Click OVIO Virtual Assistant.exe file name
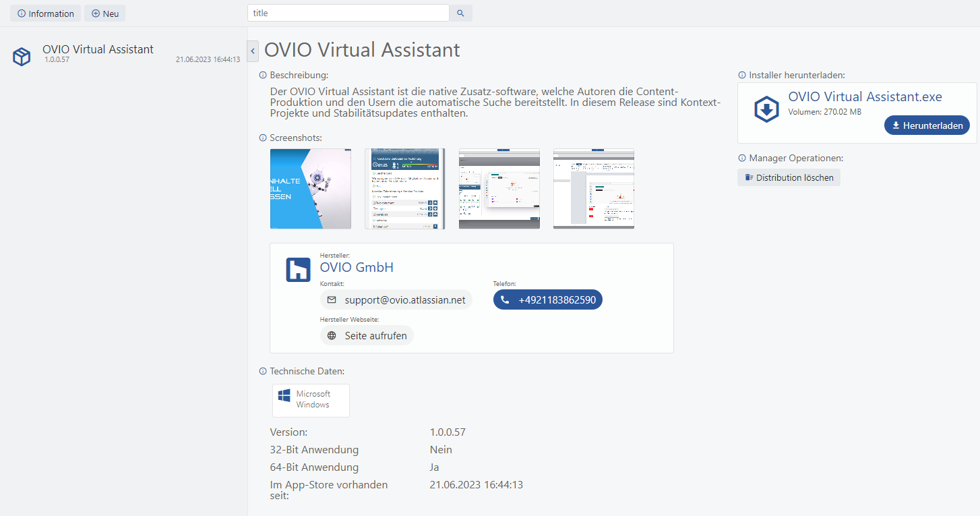Viewport: 980px width, 516px height. tap(865, 96)
